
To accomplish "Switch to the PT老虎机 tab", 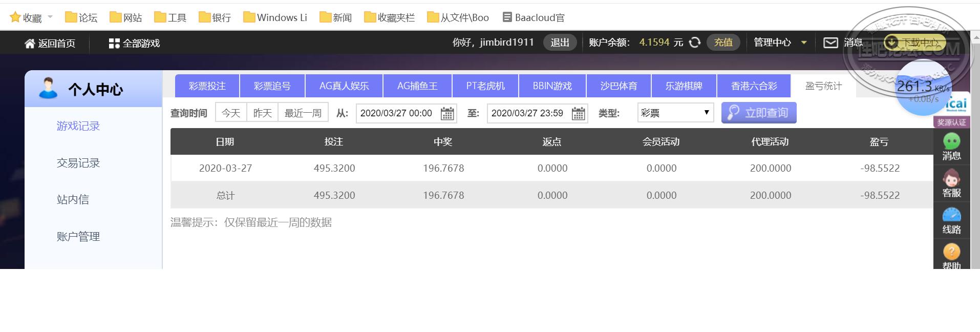I will tap(485, 86).
